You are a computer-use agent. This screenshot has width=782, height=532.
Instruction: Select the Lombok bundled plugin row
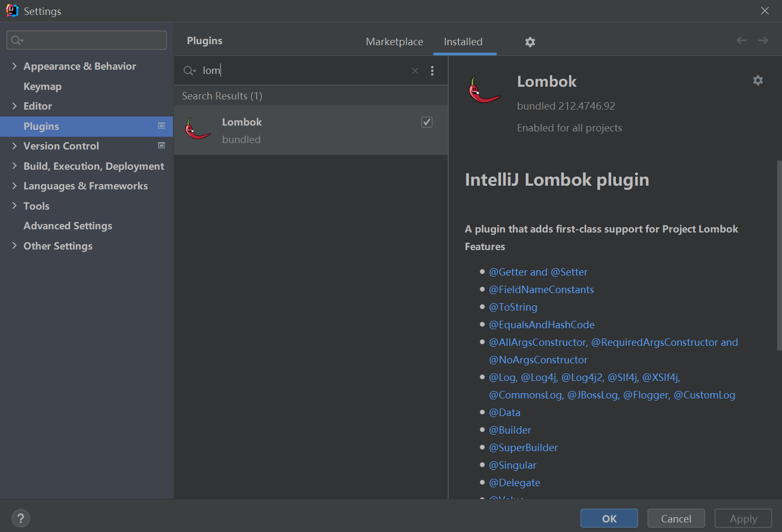point(311,130)
